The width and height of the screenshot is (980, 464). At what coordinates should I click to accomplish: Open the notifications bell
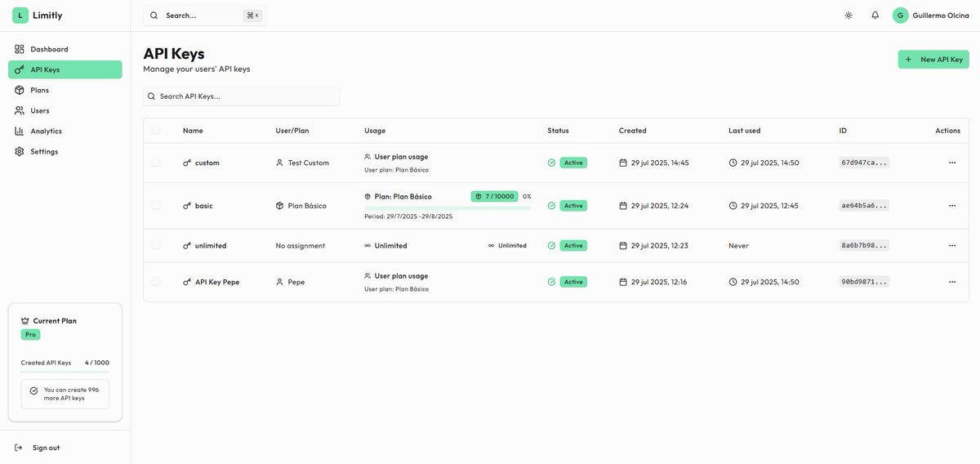click(x=875, y=16)
